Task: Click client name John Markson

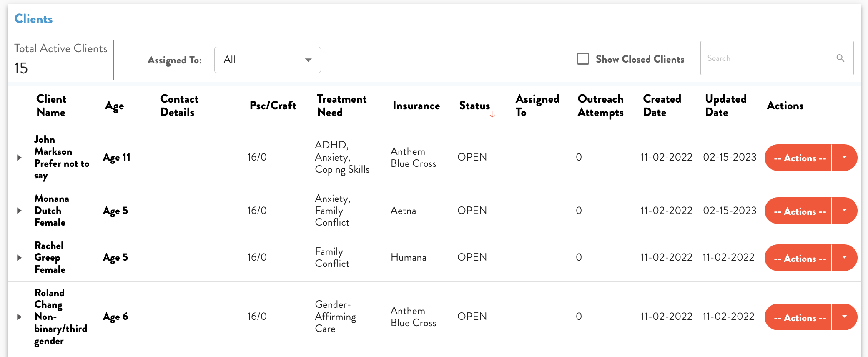Action: [x=53, y=145]
